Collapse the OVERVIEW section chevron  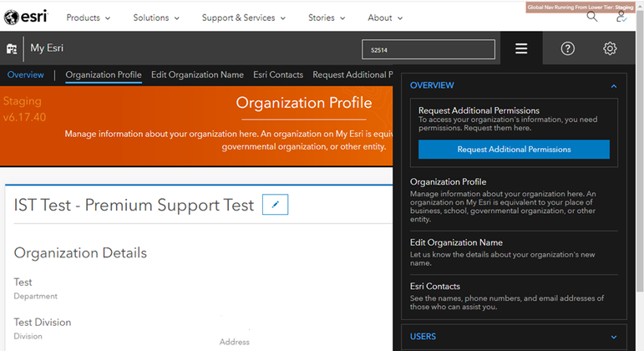pyautogui.click(x=614, y=86)
